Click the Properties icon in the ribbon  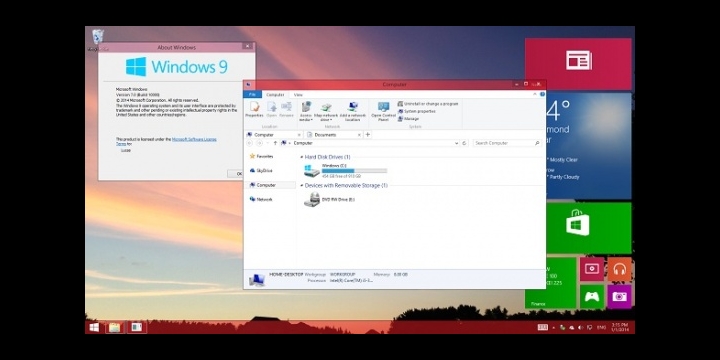click(254, 109)
